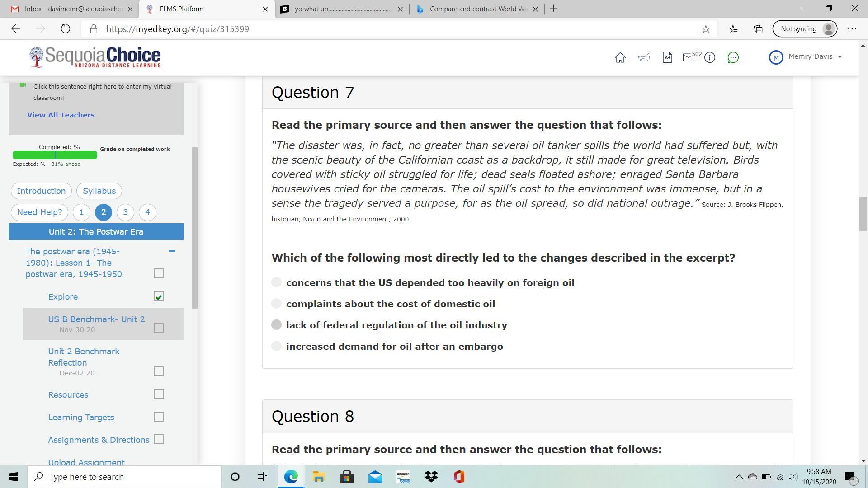Image resolution: width=868 pixels, height=488 pixels.
Task: Open the grades A+ document icon
Action: [667, 57]
